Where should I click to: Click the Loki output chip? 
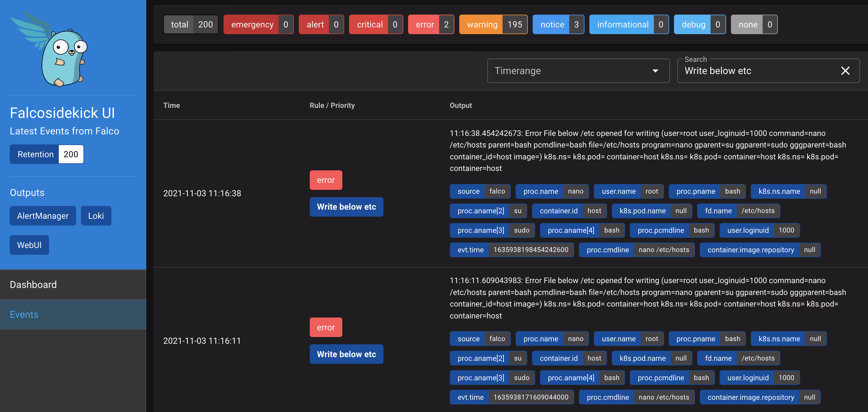[96, 216]
